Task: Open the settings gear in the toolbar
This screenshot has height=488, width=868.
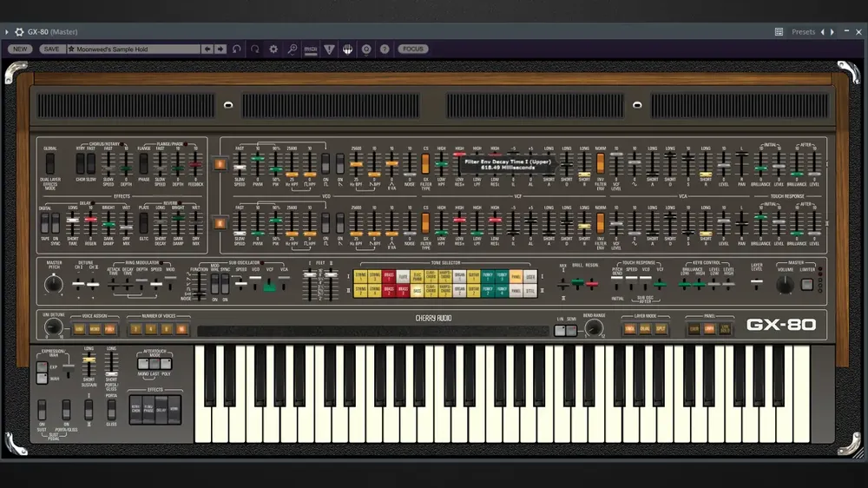Action: coord(273,49)
